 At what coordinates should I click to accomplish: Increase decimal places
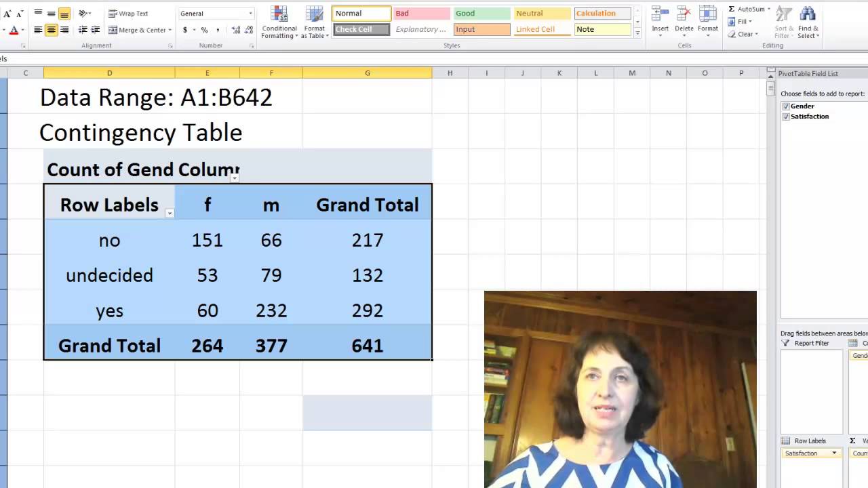pyautogui.click(x=235, y=30)
